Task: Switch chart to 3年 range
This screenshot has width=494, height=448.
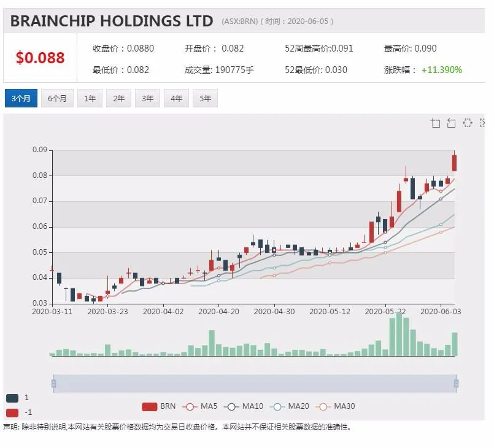Action: pos(147,98)
